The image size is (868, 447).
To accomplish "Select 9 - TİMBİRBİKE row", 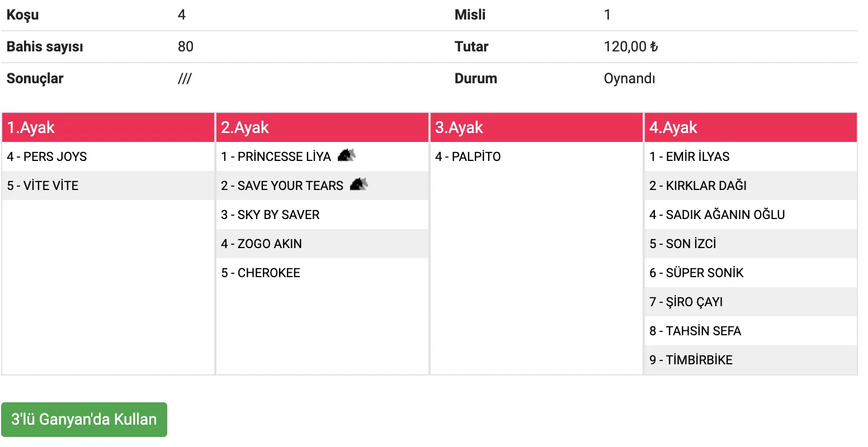I will [691, 360].
